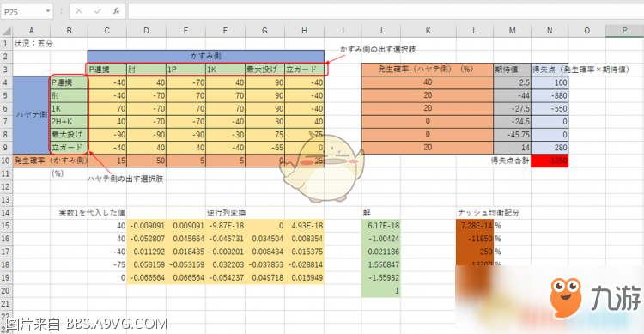The height and width of the screenshot is (334, 644).
Task: Click the Insert Function fx icon
Action: (116, 11)
